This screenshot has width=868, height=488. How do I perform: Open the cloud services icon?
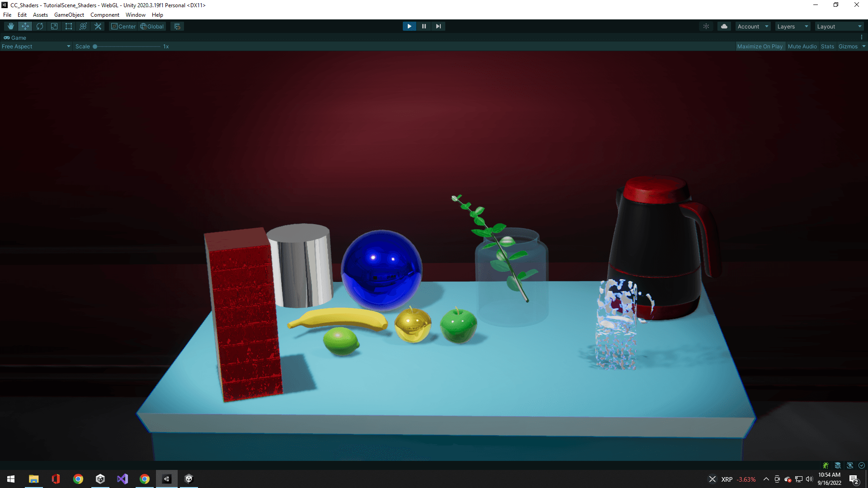coord(724,26)
